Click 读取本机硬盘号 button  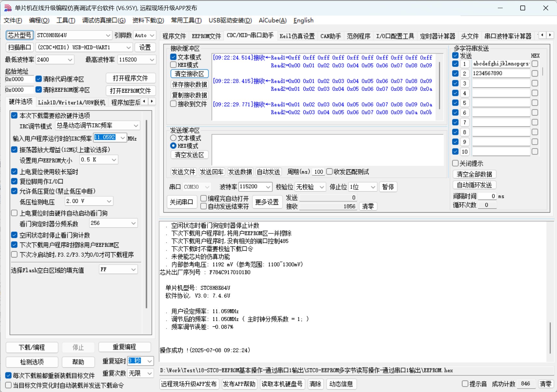click(x=282, y=384)
